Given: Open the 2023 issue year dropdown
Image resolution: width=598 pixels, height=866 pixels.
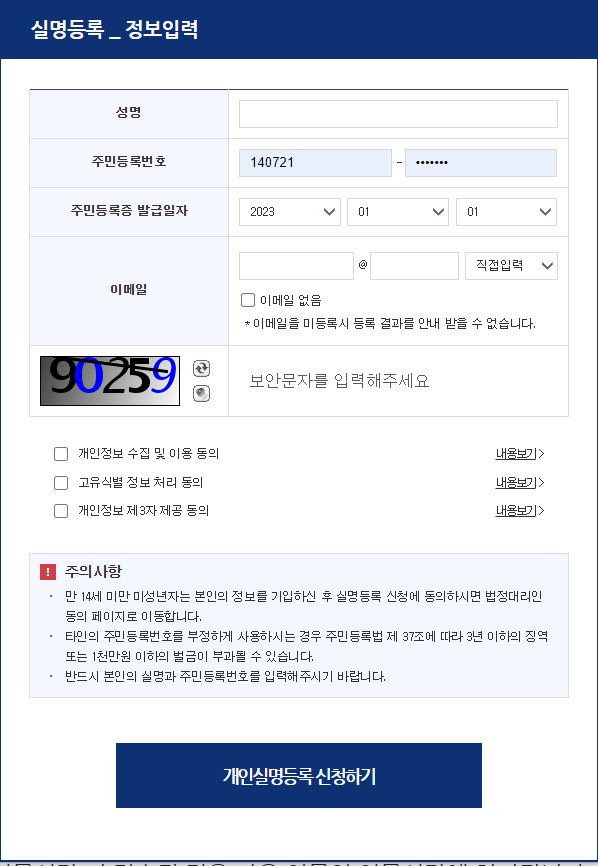Looking at the screenshot, I should click(290, 212).
